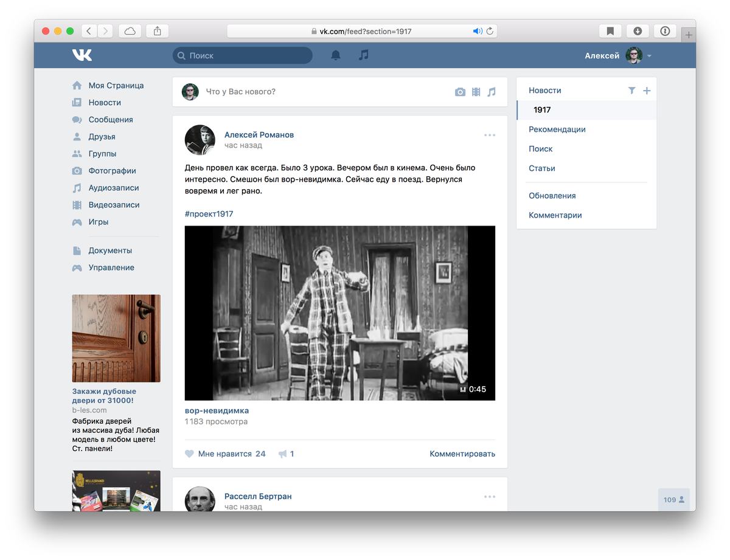Open Алексей Романов profile name link
730x560 pixels.
coord(259,135)
